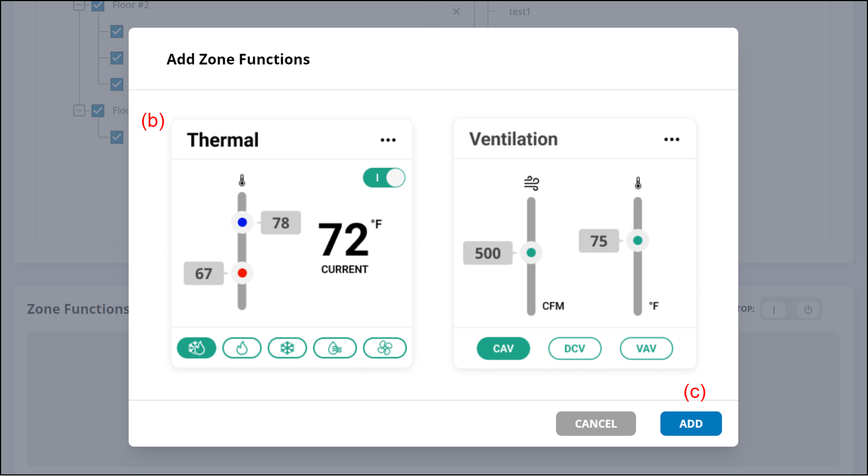
Task: Click the thermometer icon above Thermal slider
Action: 242,181
